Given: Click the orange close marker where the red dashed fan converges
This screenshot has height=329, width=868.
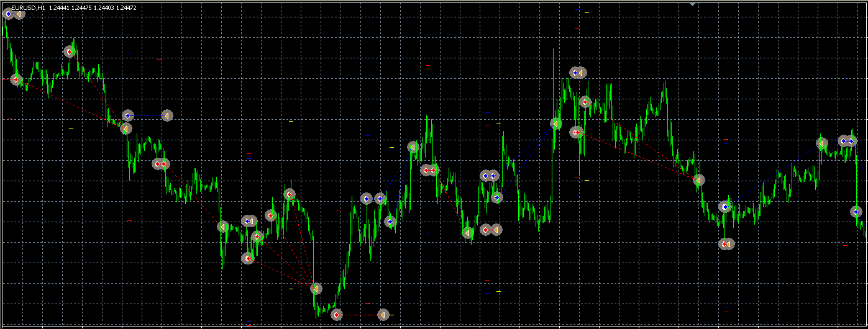Looking at the screenshot, I should 316,289.
